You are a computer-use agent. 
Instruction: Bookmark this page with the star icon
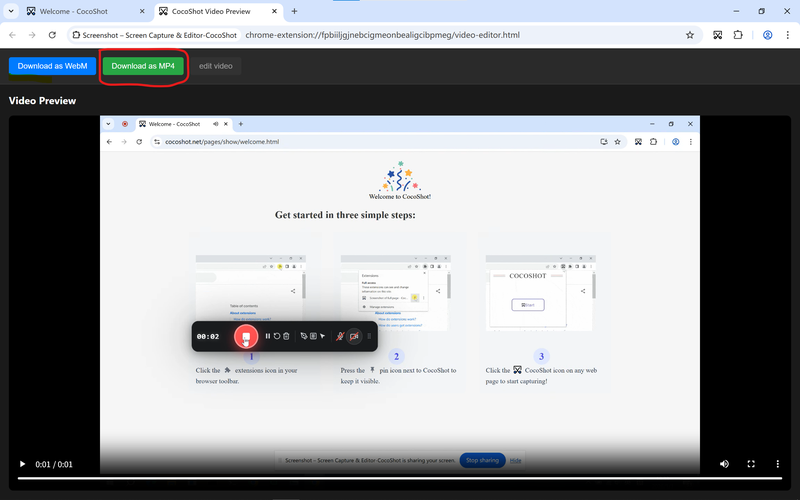pos(689,34)
